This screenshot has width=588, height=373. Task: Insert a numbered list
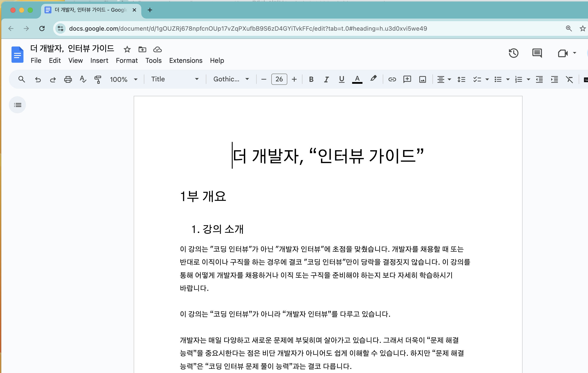pyautogui.click(x=518, y=79)
